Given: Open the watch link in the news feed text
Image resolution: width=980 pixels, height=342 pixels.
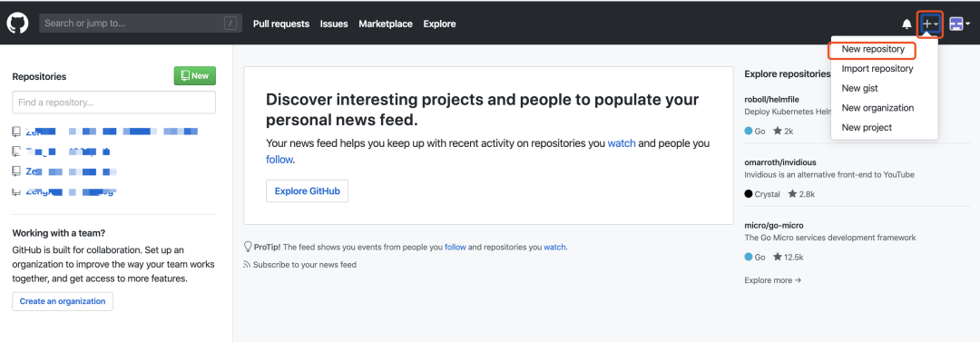Looking at the screenshot, I should [622, 143].
